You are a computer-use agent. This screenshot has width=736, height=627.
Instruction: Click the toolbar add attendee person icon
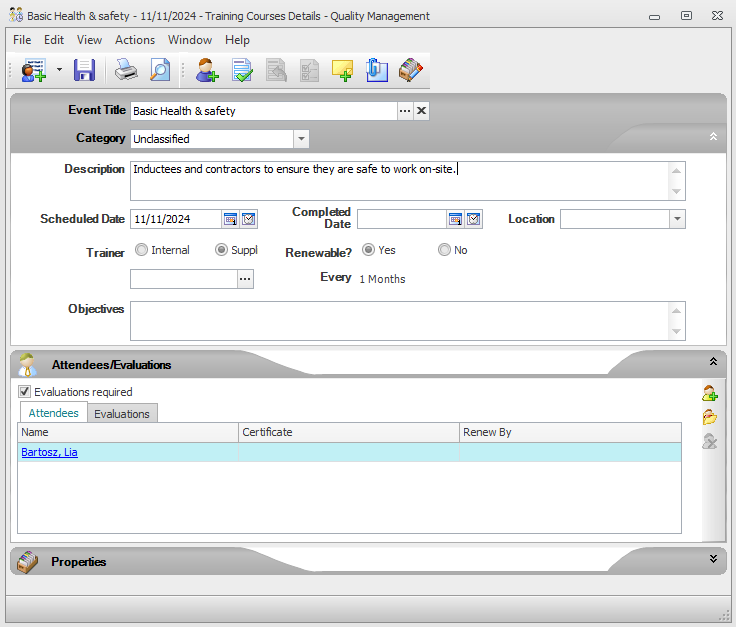(x=207, y=70)
